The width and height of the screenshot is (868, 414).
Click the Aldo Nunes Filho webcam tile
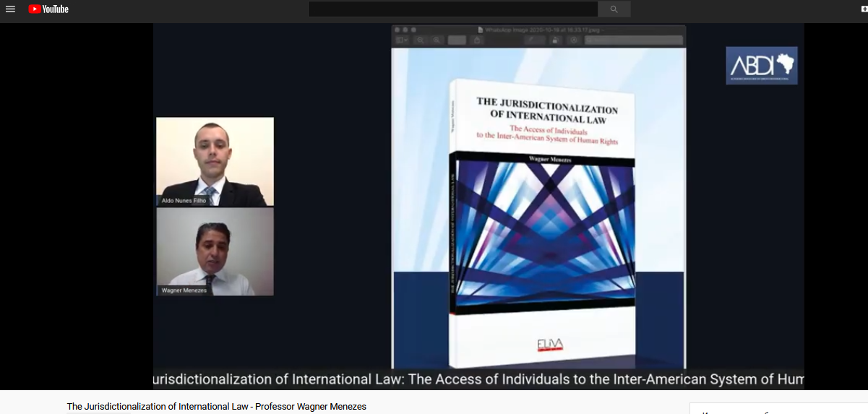[215, 162]
